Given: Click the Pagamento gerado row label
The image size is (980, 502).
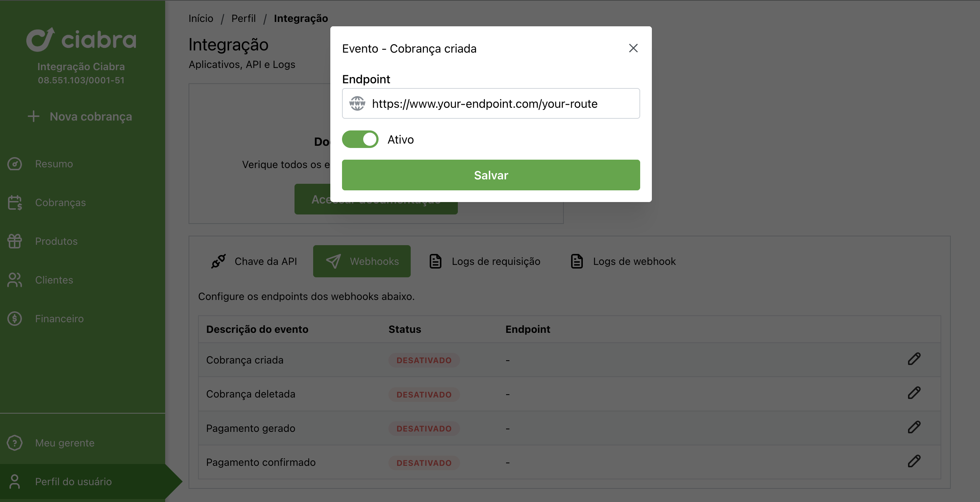Looking at the screenshot, I should [x=251, y=428].
